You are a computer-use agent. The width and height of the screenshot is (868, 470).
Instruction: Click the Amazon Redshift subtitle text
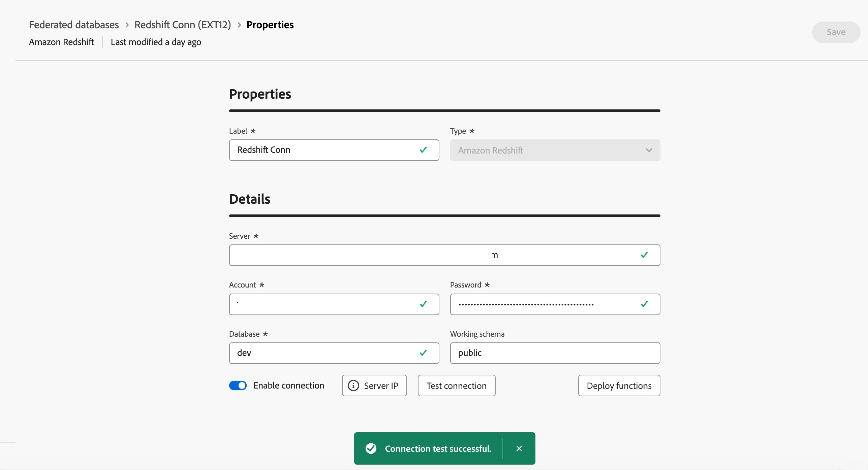(61, 42)
